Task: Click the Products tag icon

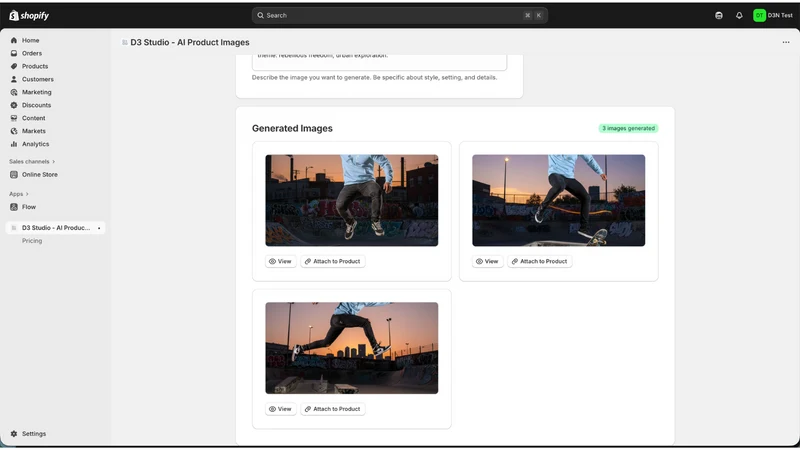Action: coord(14,66)
